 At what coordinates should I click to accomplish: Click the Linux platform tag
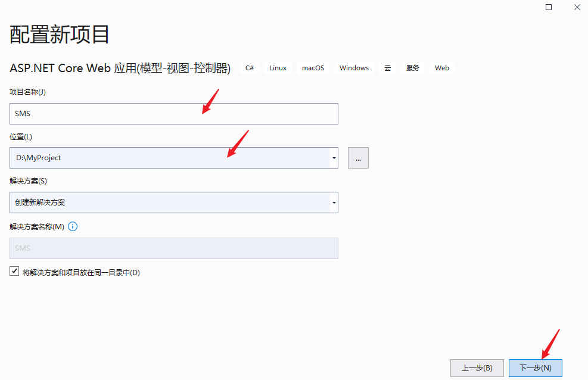click(278, 68)
